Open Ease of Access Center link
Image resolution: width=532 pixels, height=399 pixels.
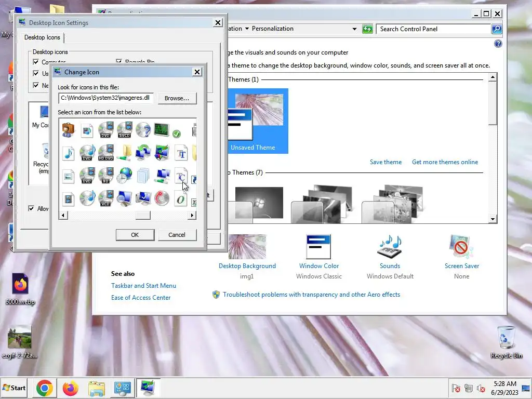pyautogui.click(x=141, y=298)
